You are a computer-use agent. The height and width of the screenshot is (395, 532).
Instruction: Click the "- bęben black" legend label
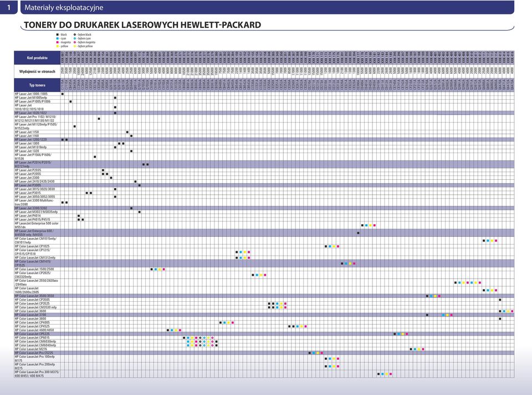(84, 34)
